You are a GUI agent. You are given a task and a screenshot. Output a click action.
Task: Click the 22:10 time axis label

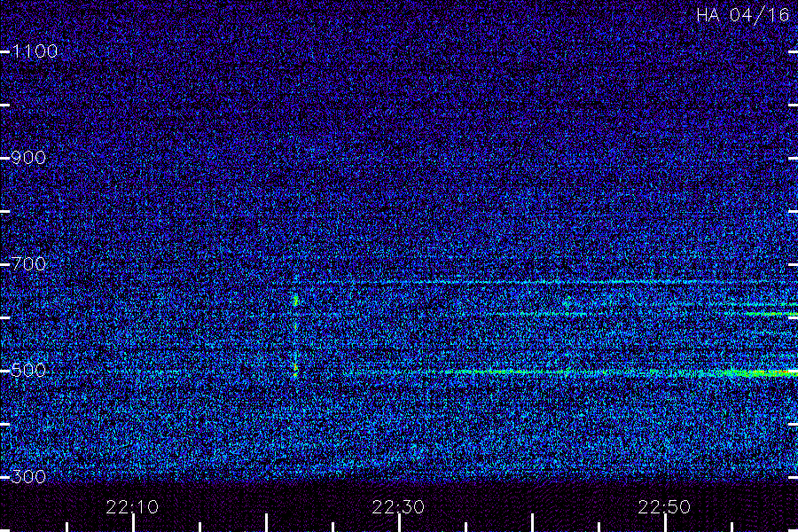point(132,507)
